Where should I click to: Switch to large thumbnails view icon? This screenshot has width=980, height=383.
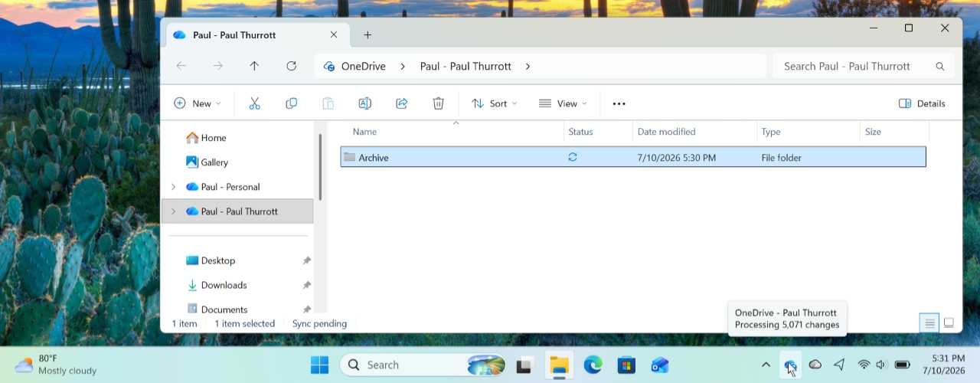point(949,323)
